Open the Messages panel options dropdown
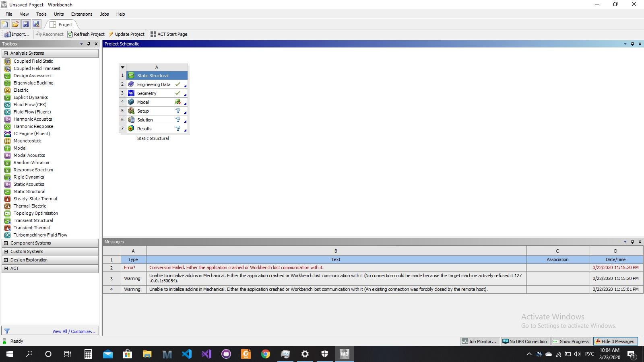The image size is (644, 362). click(625, 242)
